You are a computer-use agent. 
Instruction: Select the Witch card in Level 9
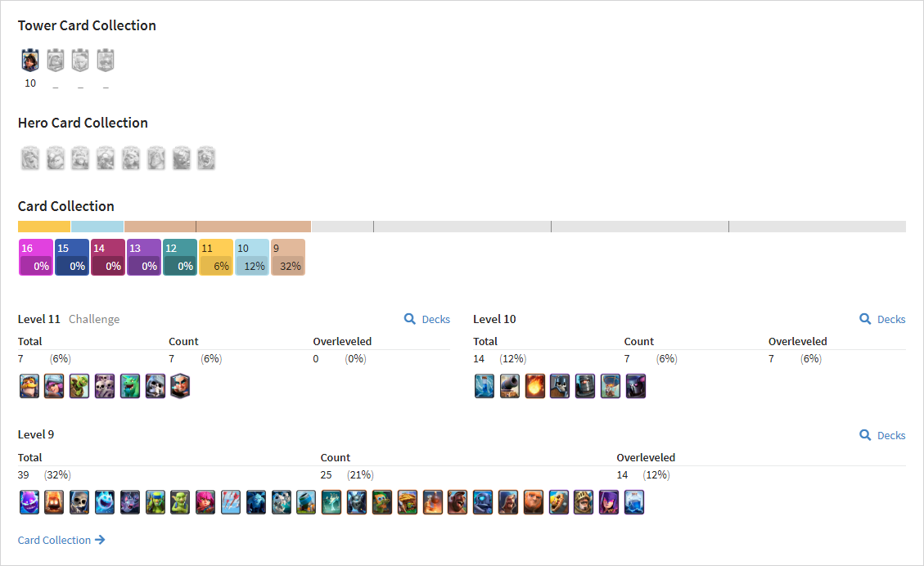(x=609, y=502)
